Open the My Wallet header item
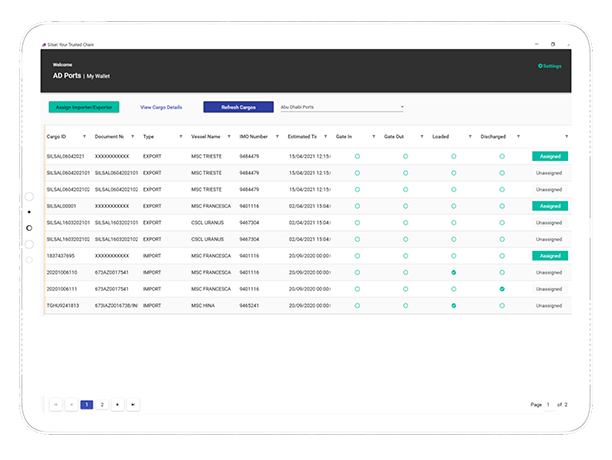 [x=100, y=76]
